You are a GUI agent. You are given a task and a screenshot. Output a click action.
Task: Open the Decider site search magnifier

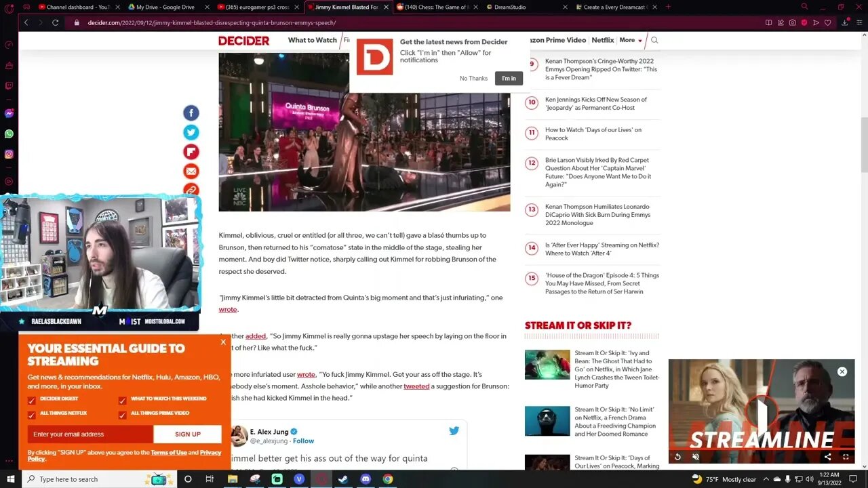[x=654, y=40]
